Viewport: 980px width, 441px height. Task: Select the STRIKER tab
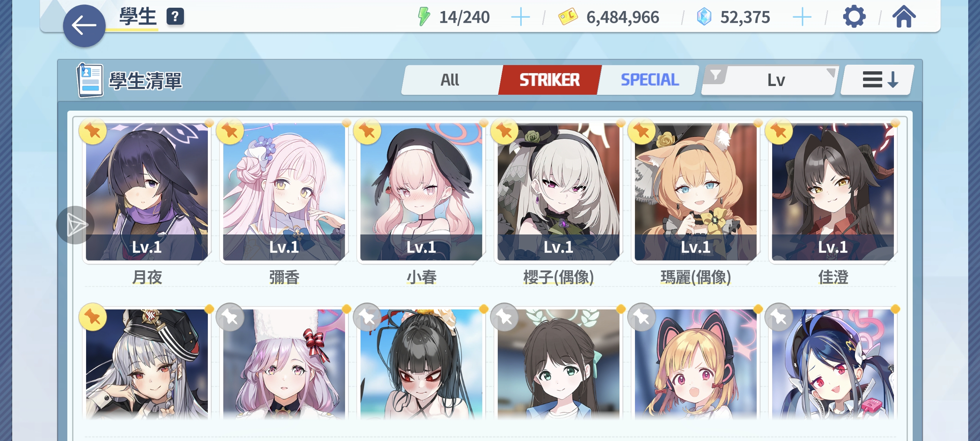click(x=550, y=80)
